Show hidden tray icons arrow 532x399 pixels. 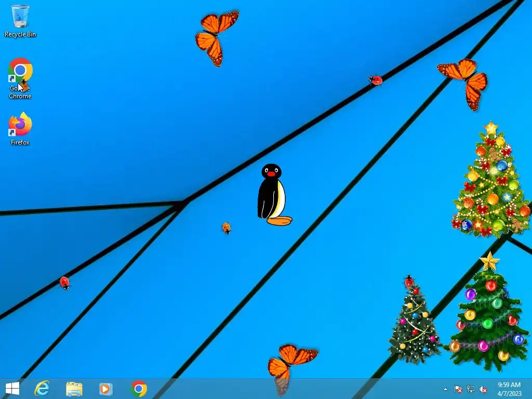[x=445, y=389]
